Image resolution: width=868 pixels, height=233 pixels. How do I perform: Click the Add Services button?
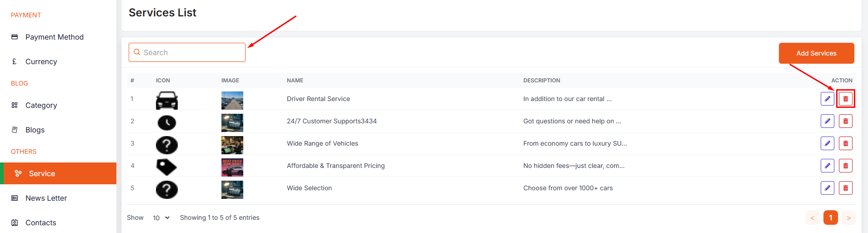tap(816, 53)
